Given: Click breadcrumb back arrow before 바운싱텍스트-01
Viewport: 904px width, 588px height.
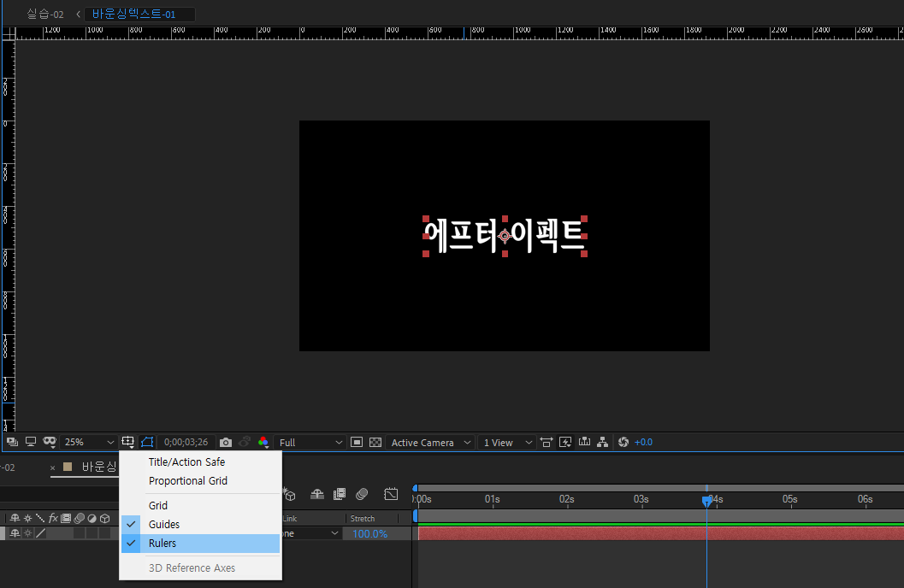Looking at the screenshot, I should (x=78, y=15).
